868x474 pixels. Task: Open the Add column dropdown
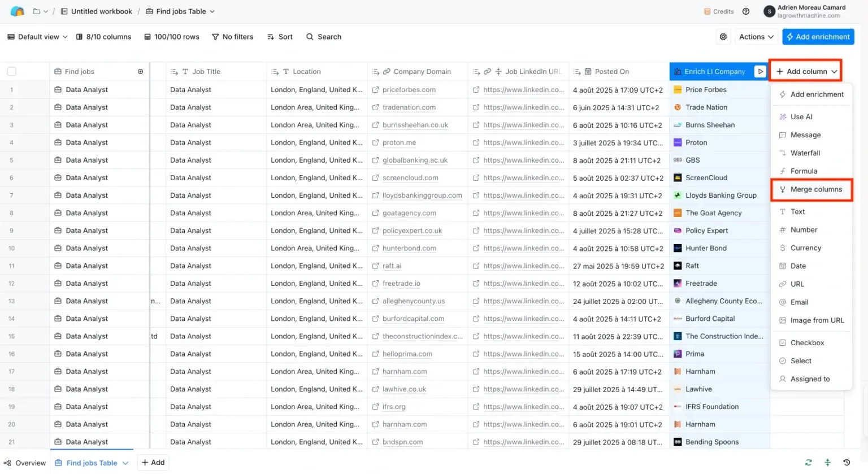click(806, 72)
